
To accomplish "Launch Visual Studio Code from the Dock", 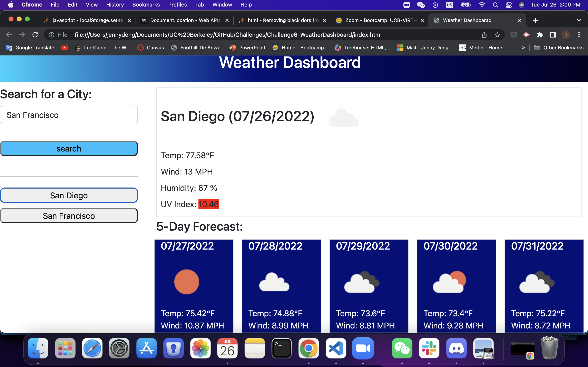I will pyautogui.click(x=336, y=348).
